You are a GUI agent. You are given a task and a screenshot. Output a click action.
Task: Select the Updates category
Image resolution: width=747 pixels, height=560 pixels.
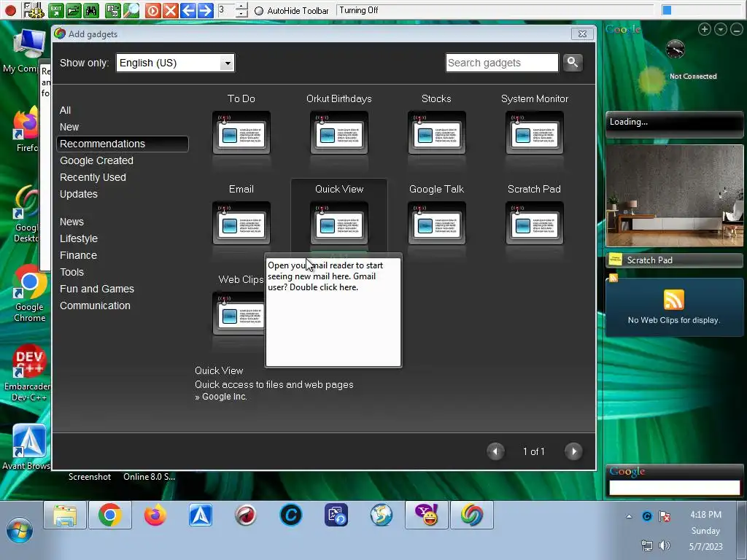click(x=79, y=194)
